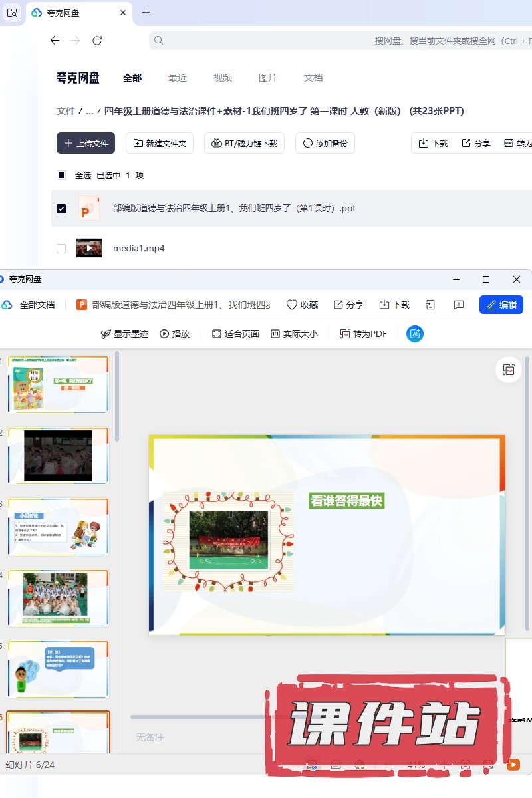Click the 上传文件 button

click(x=86, y=143)
